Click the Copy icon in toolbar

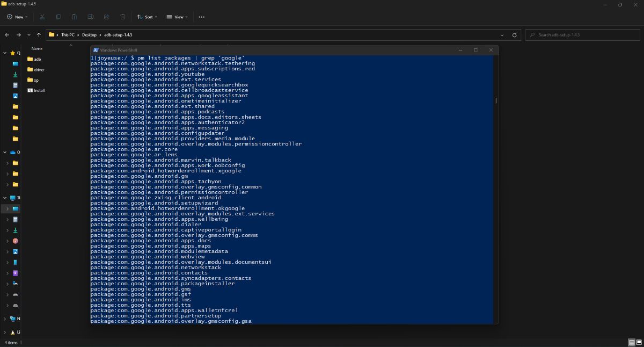pos(58,17)
